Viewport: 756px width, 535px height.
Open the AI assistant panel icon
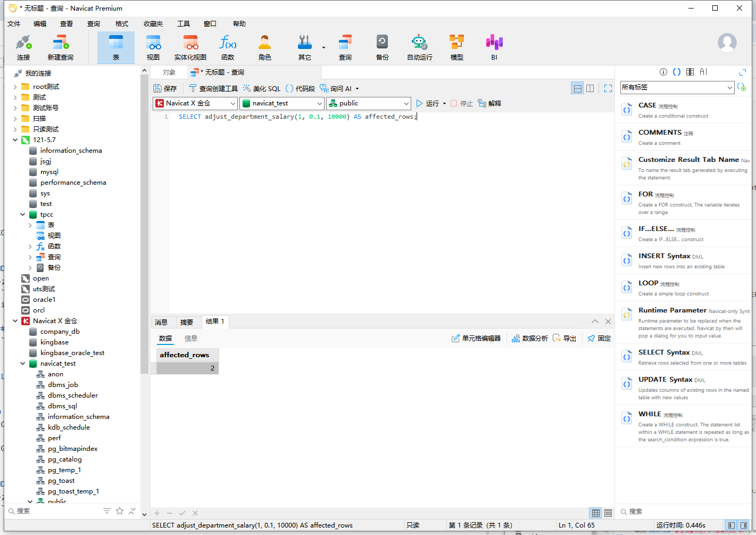(703, 72)
